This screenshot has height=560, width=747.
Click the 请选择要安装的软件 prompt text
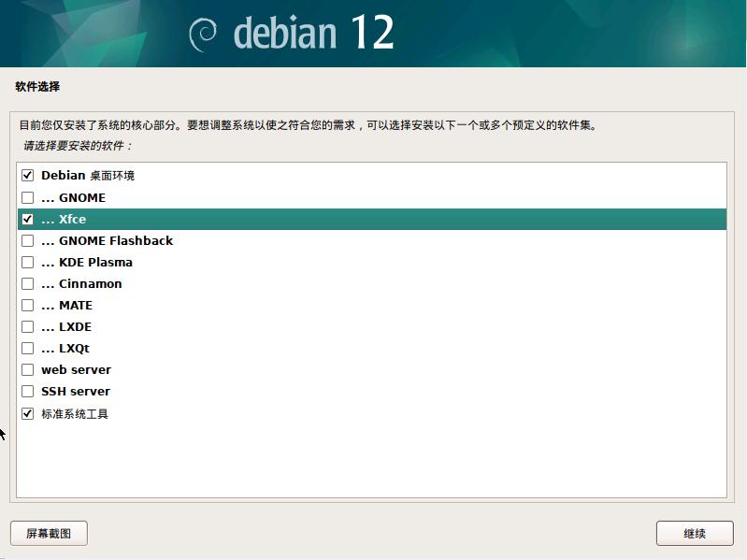point(78,146)
